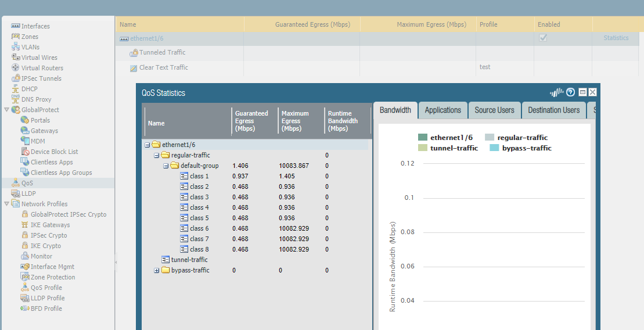
Task: Open the Clear Text Traffic entry
Action: point(163,67)
